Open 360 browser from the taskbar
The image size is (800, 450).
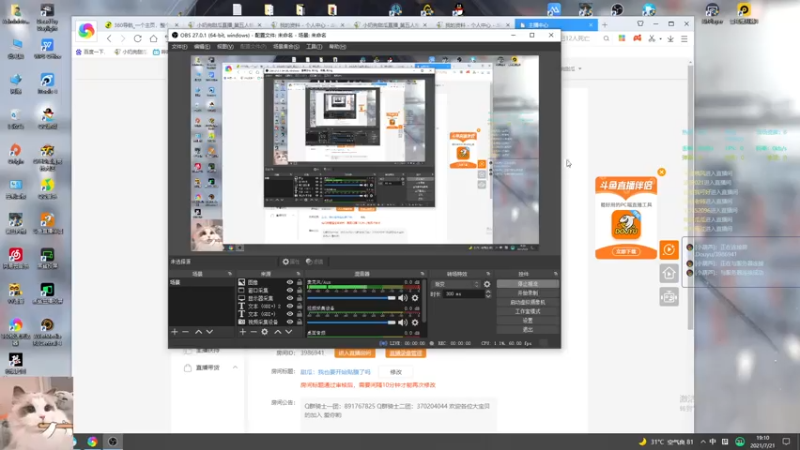92,441
